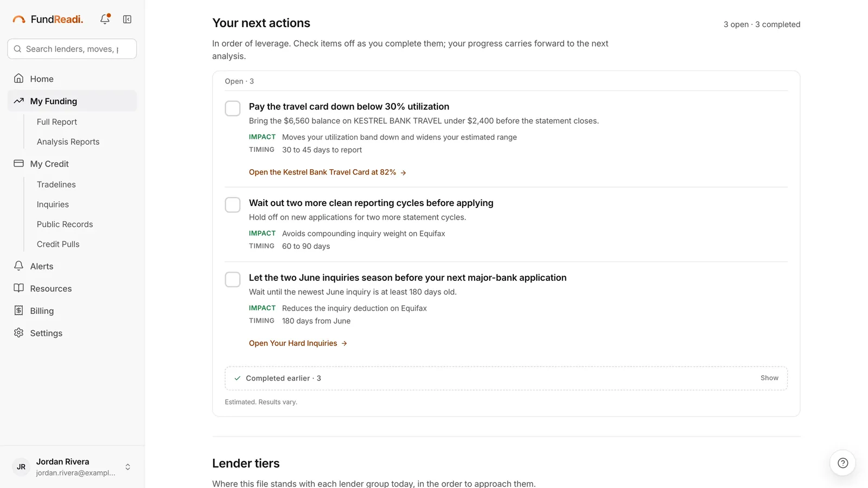Focus the Search lenders field
The image size is (868, 488).
72,49
